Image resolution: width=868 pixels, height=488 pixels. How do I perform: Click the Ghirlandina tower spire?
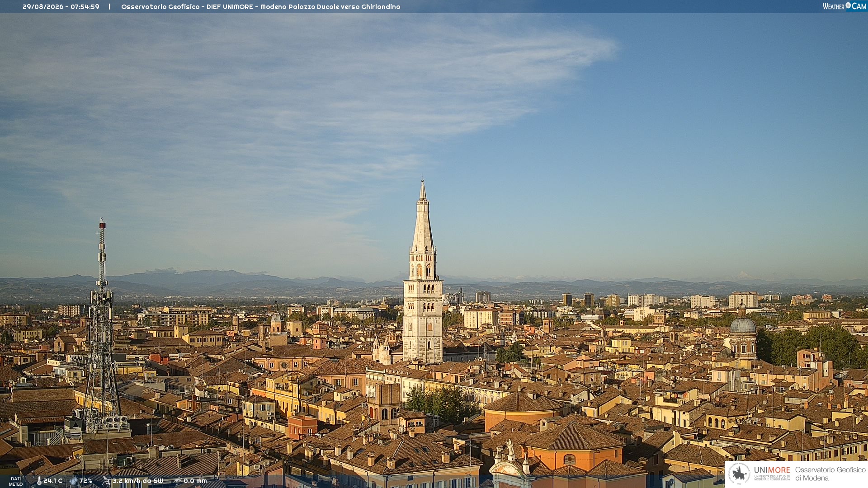pos(423,216)
